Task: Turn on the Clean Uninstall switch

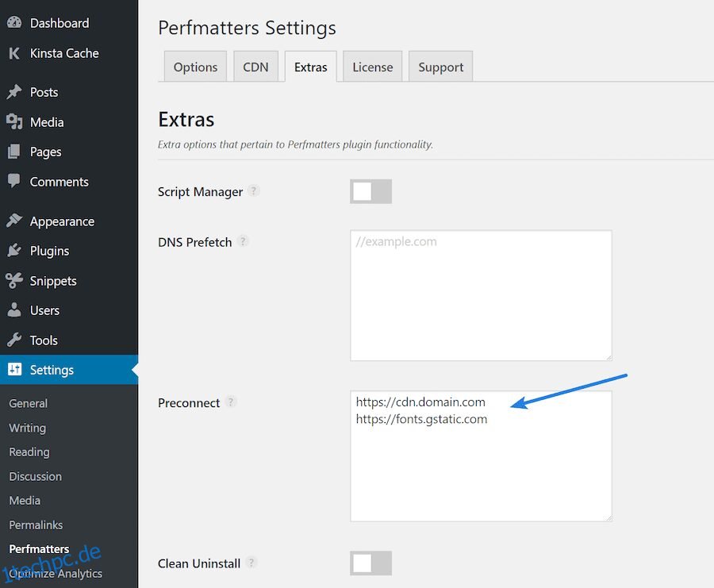Action: [x=370, y=563]
